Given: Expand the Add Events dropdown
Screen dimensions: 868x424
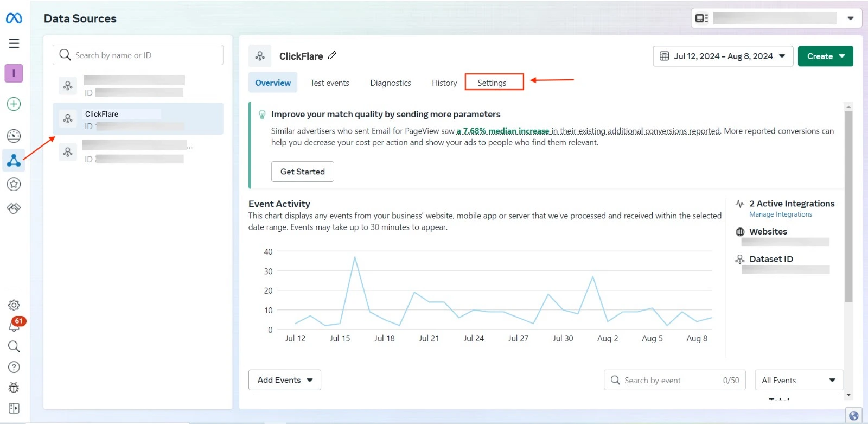Looking at the screenshot, I should [x=285, y=380].
